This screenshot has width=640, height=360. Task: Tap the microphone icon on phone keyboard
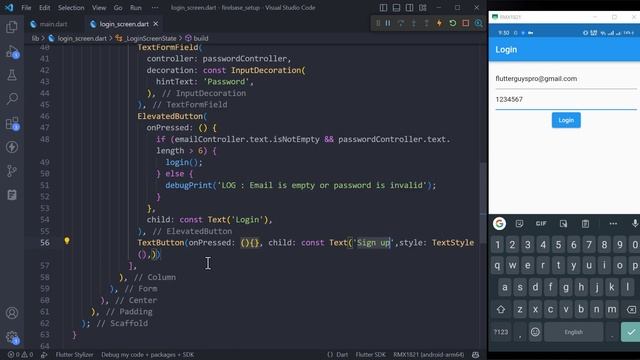pyautogui.click(x=635, y=224)
